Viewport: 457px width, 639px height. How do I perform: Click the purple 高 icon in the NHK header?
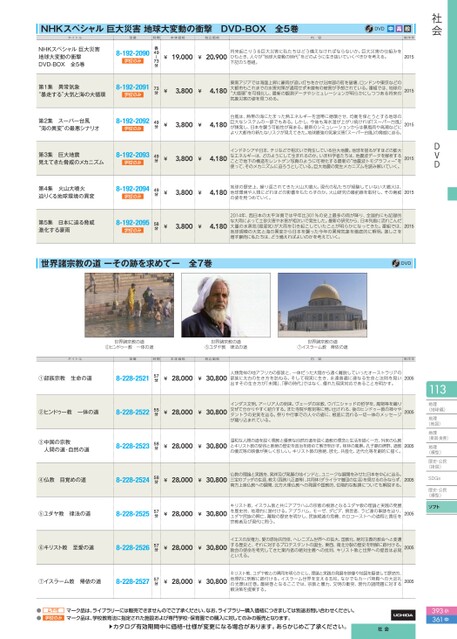(x=399, y=29)
